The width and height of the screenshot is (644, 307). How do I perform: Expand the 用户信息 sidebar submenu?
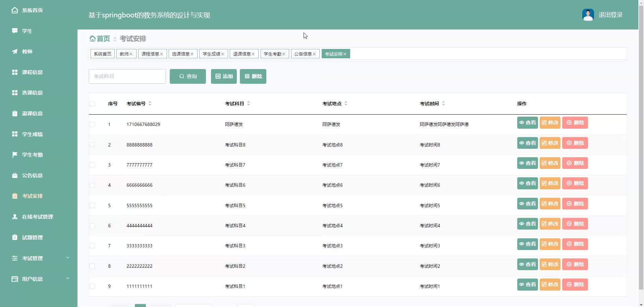click(68, 279)
